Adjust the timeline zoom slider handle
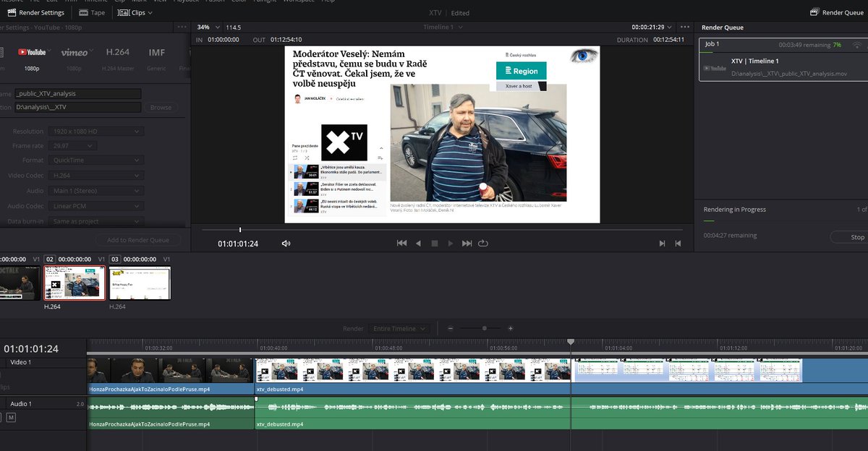 coord(485,328)
